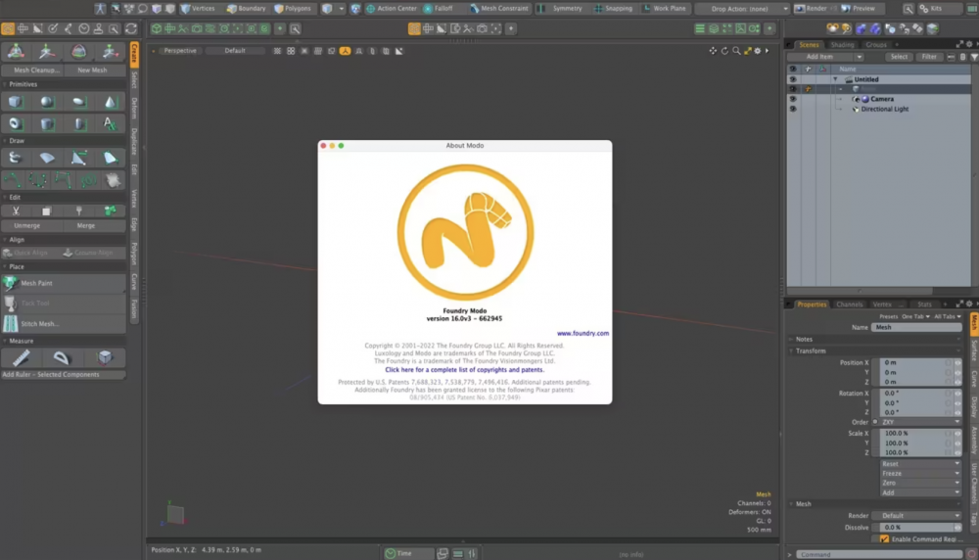
Task: Click the search magnifier icon beside Kits
Action: (908, 9)
